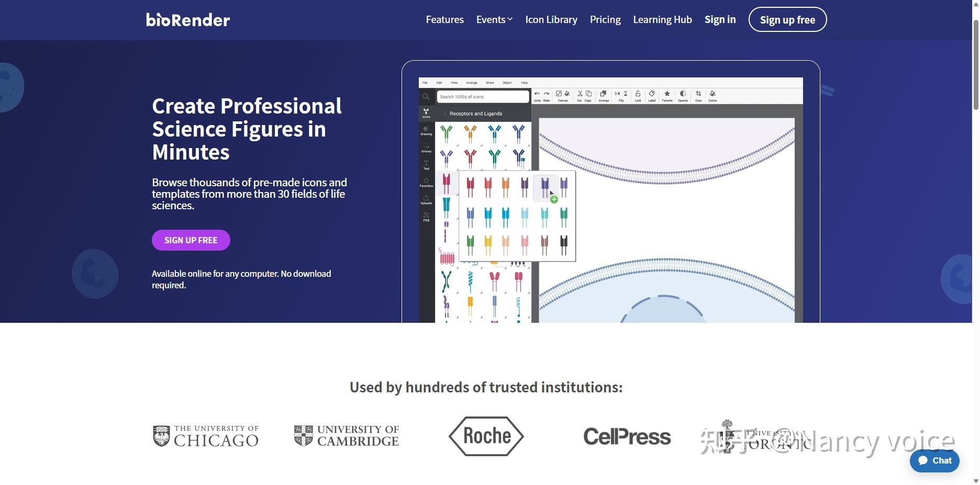Screen dimensions: 980x485
Task: Click the outlined Sign up free button
Action: (x=787, y=20)
